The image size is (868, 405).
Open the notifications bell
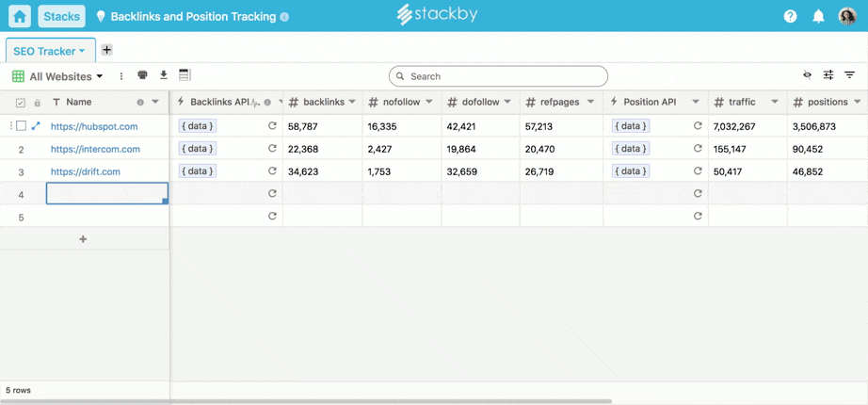pos(818,16)
